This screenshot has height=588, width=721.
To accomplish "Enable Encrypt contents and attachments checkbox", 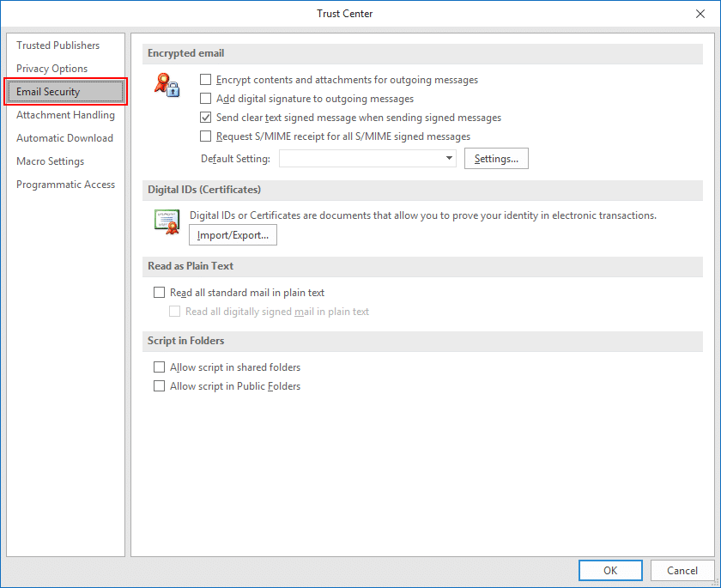I will click(x=206, y=80).
